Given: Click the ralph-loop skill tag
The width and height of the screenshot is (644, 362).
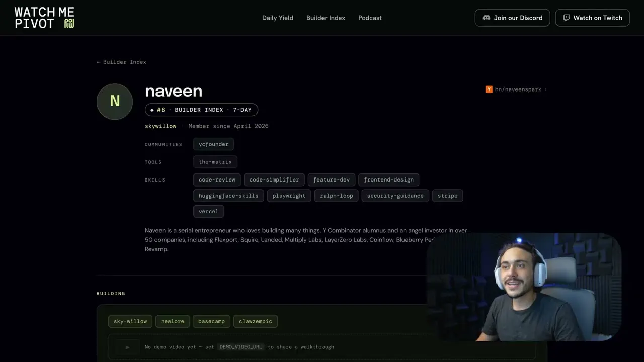Looking at the screenshot, I should pyautogui.click(x=337, y=196).
